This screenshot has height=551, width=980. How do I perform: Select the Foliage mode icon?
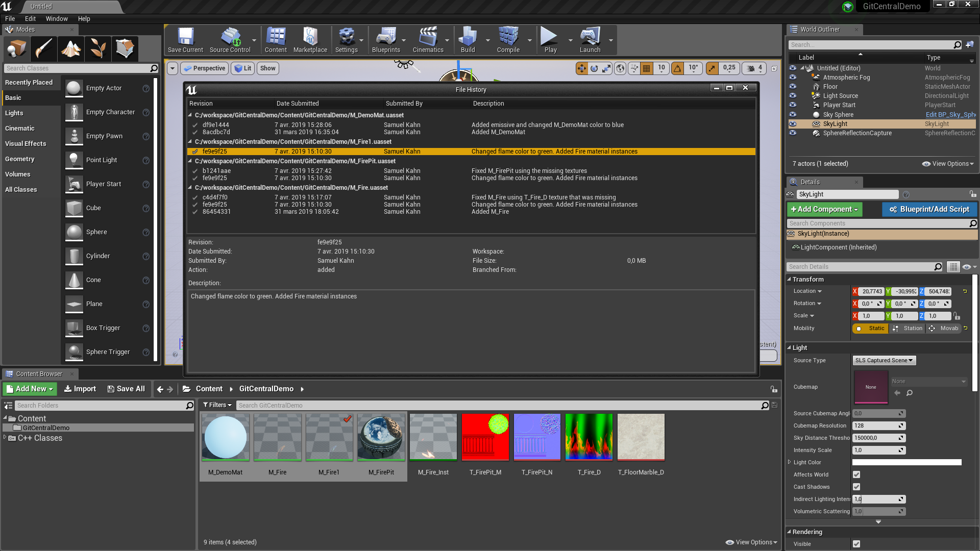[x=98, y=49]
